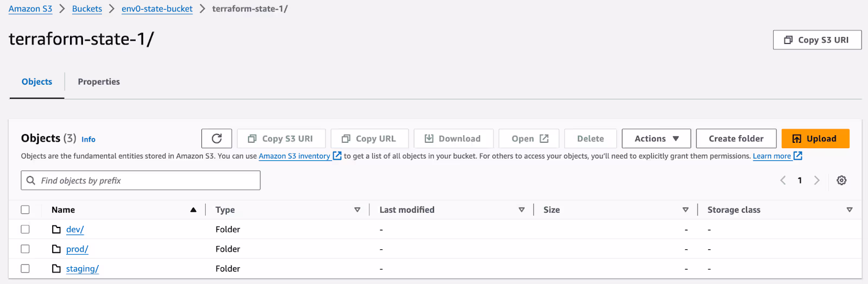Click the Open button
This screenshot has height=284, width=868.
tap(529, 138)
